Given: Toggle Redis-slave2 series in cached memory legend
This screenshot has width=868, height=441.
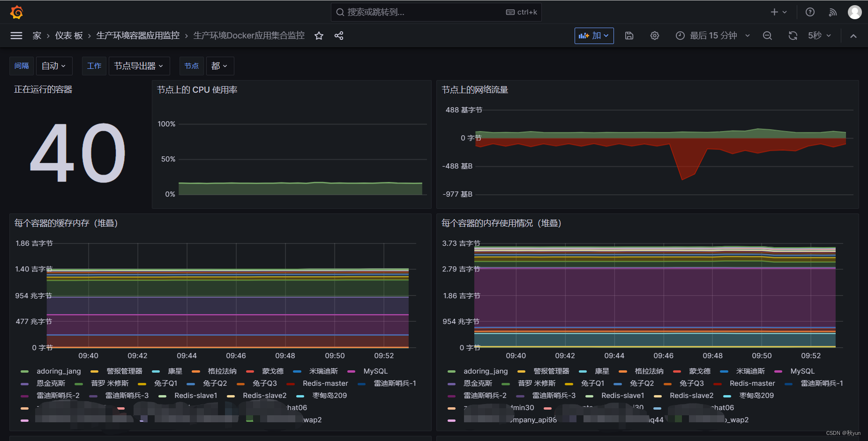Looking at the screenshot, I should point(264,396).
